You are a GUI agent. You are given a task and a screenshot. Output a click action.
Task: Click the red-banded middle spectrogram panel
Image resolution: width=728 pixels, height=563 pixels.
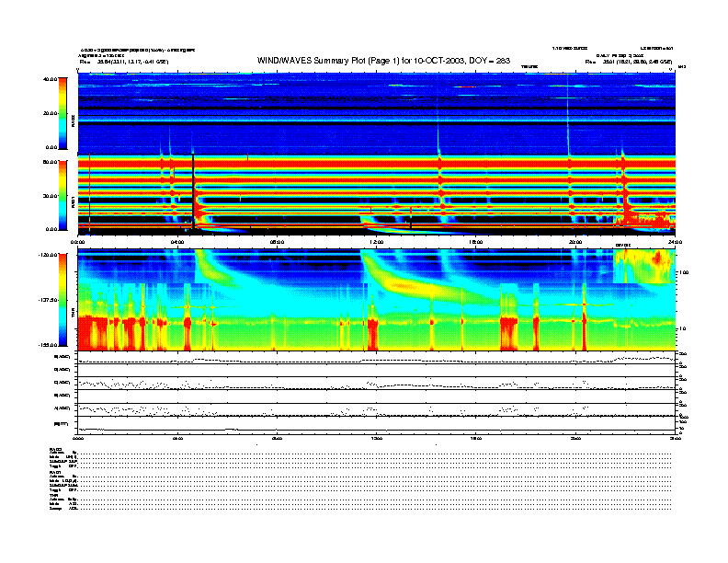pyautogui.click(x=377, y=195)
